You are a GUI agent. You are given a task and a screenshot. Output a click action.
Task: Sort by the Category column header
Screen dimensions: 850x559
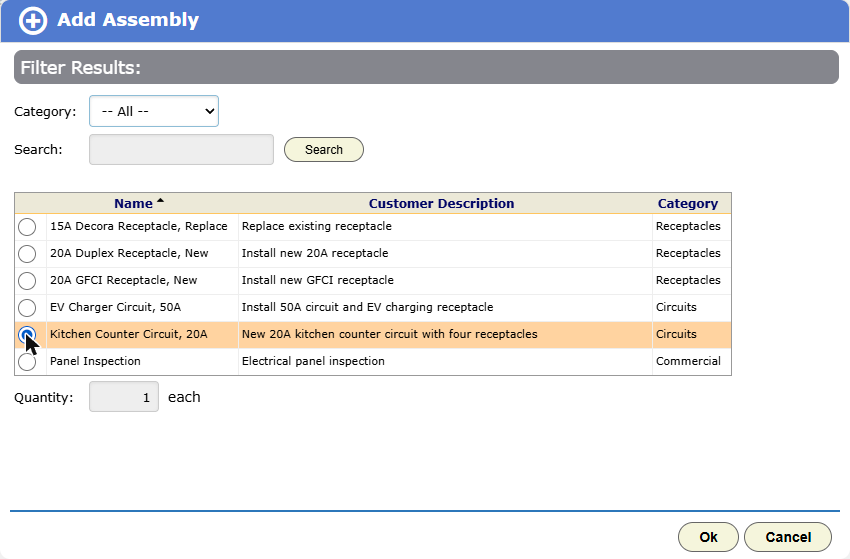click(x=688, y=203)
